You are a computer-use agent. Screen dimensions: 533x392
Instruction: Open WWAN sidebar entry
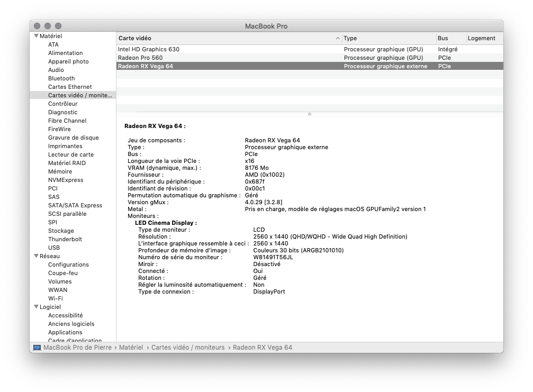[58, 290]
